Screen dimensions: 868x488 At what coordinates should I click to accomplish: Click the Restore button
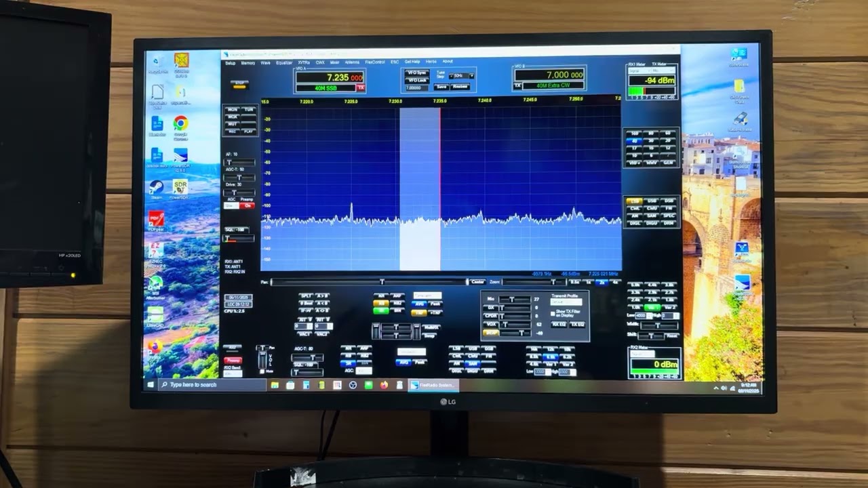460,87
